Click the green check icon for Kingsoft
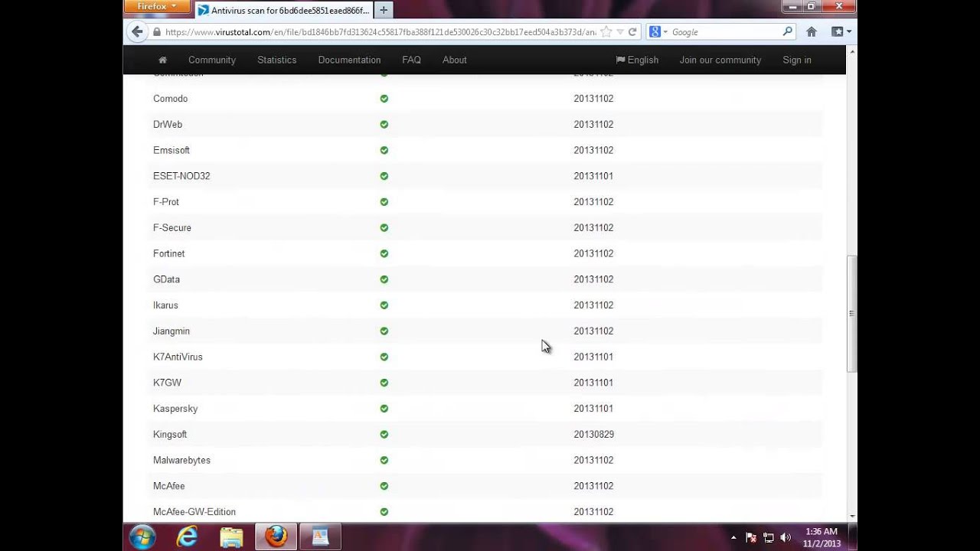Screen dimensions: 980x551 [x=384, y=434]
